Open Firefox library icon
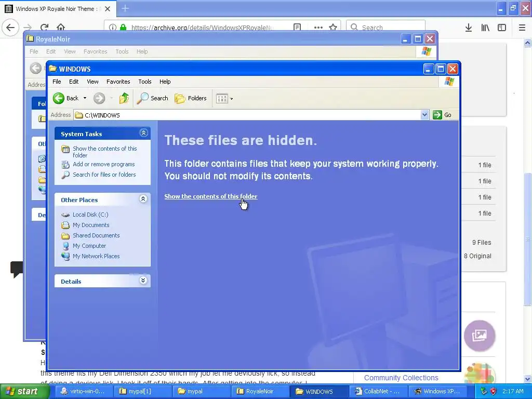 pos(485,28)
